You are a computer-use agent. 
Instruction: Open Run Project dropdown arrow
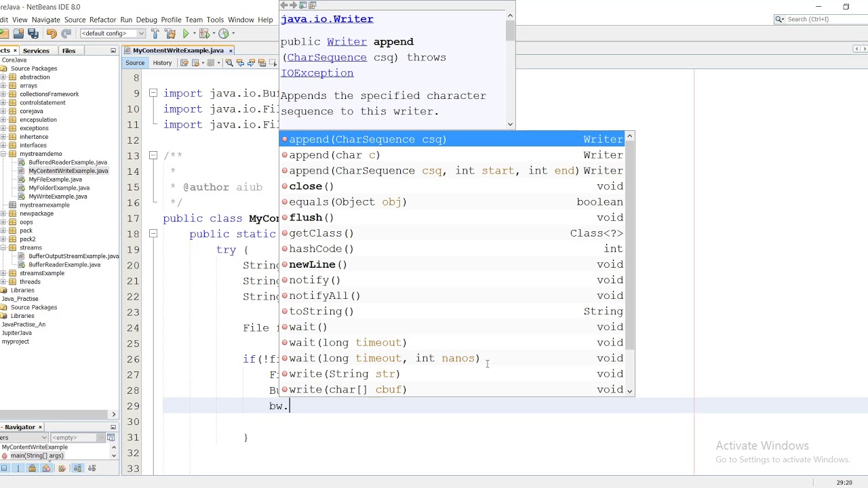(195, 33)
